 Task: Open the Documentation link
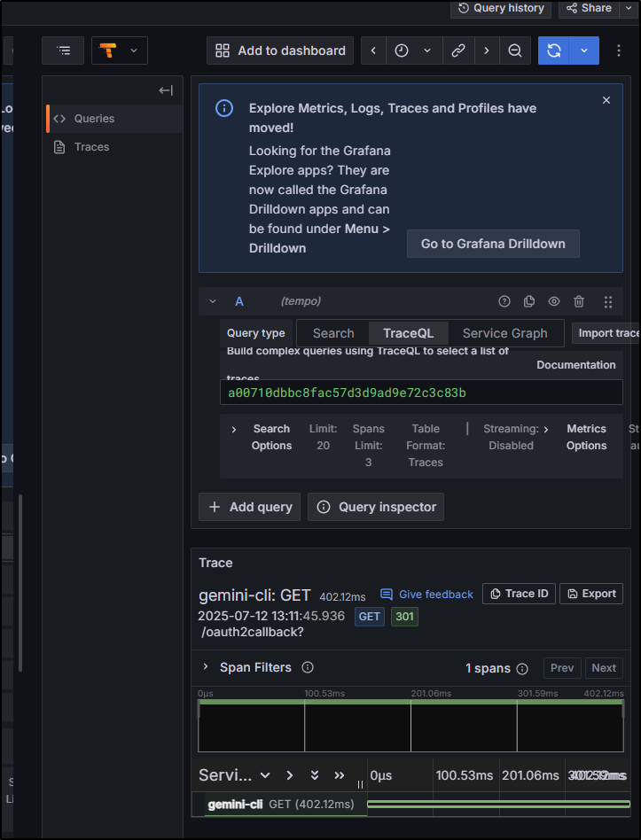pyautogui.click(x=576, y=365)
